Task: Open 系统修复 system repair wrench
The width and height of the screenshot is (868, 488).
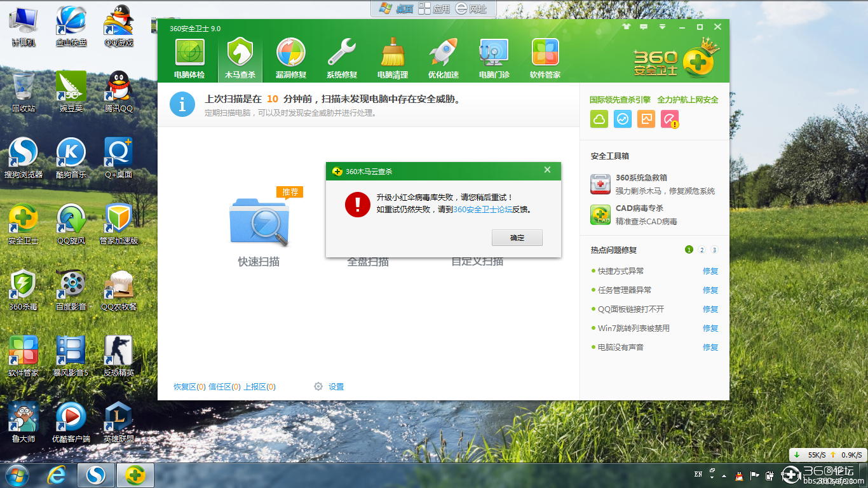Action: [342, 59]
